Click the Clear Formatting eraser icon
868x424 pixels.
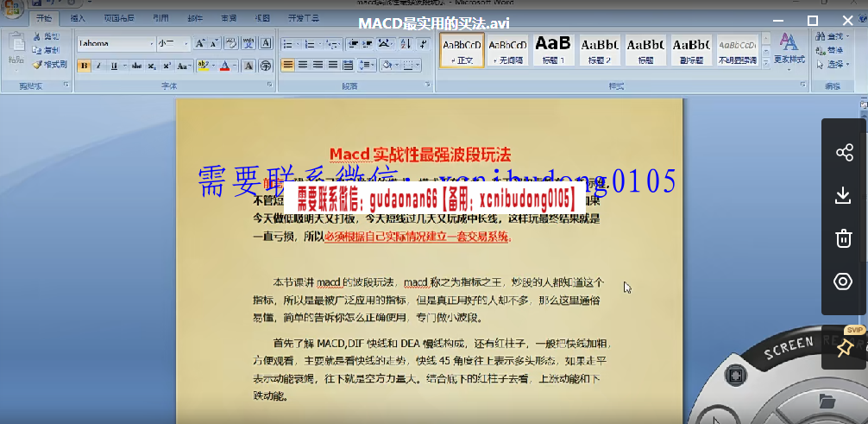[x=231, y=43]
